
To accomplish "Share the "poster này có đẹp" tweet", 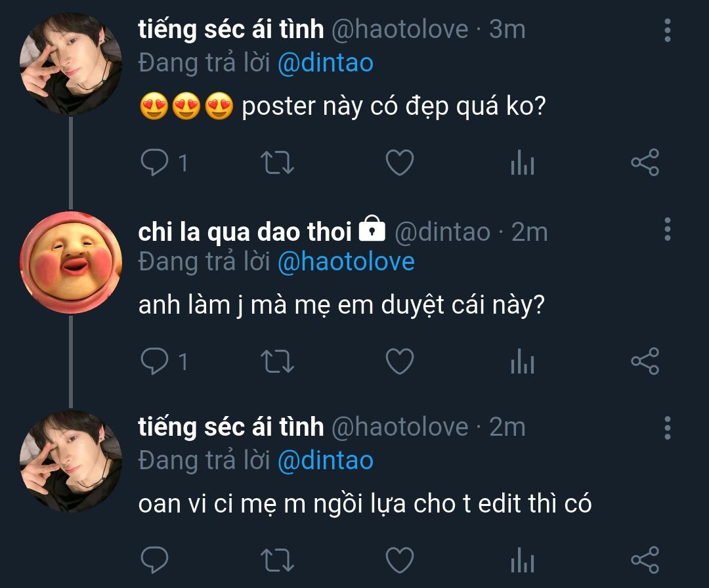I will (645, 163).
